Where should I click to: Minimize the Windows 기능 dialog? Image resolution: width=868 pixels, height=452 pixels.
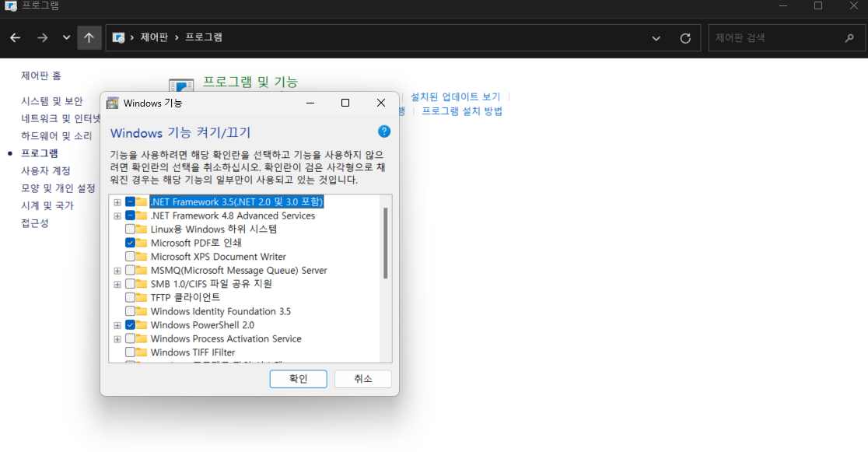pos(310,103)
